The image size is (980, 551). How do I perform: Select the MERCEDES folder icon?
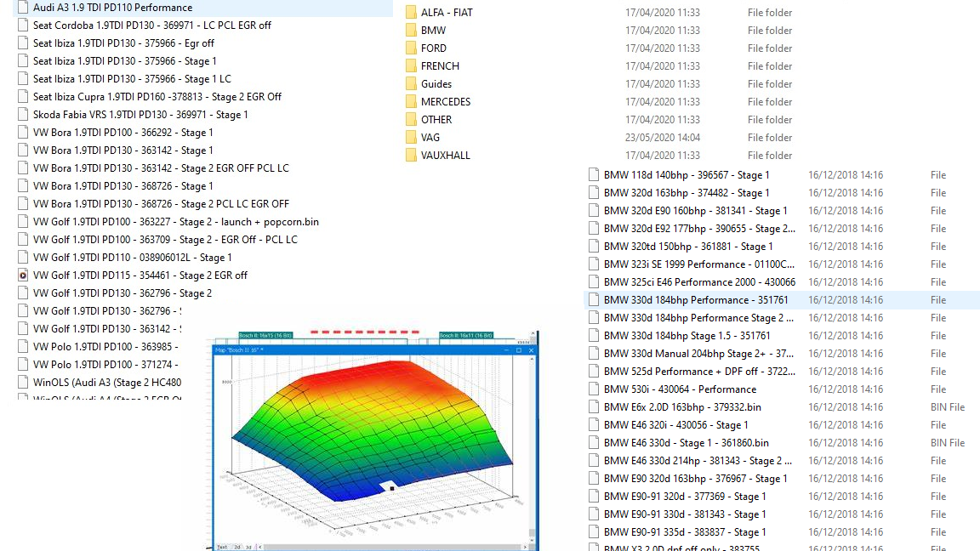coord(411,101)
